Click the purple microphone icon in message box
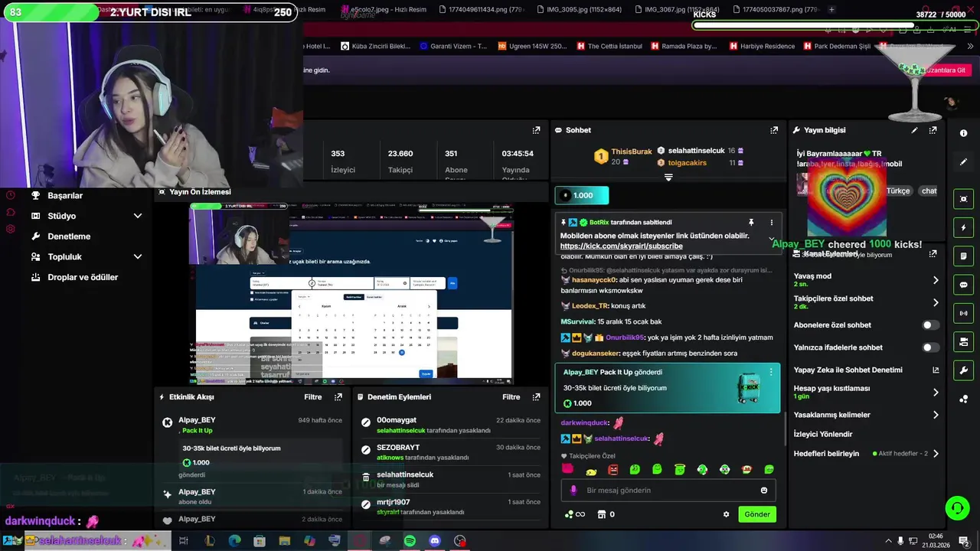 (573, 491)
